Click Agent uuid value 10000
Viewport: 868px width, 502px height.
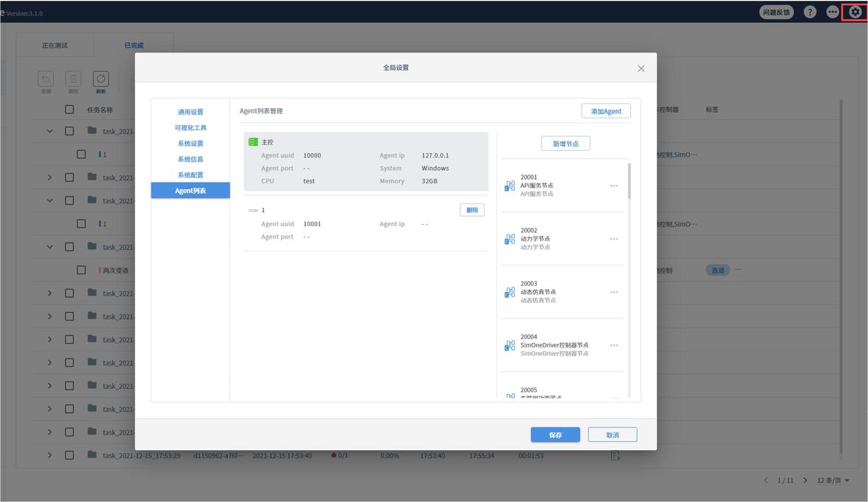(x=312, y=156)
